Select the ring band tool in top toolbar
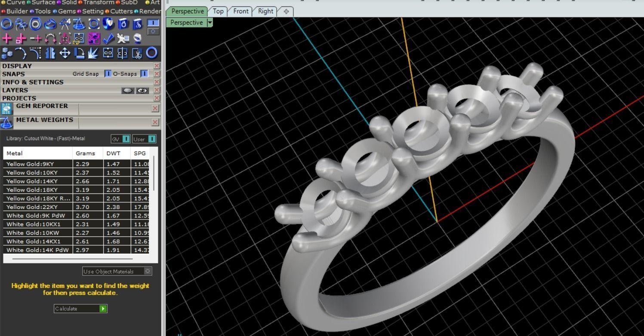This screenshot has width=644, height=336. (6, 24)
